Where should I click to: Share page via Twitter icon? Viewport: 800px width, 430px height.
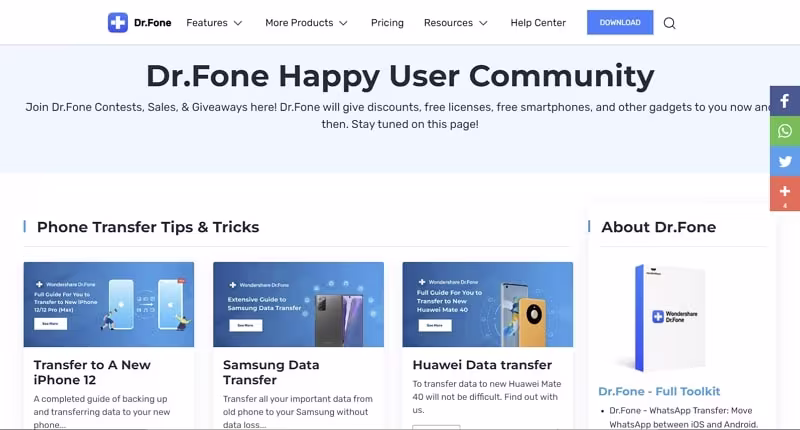785,161
